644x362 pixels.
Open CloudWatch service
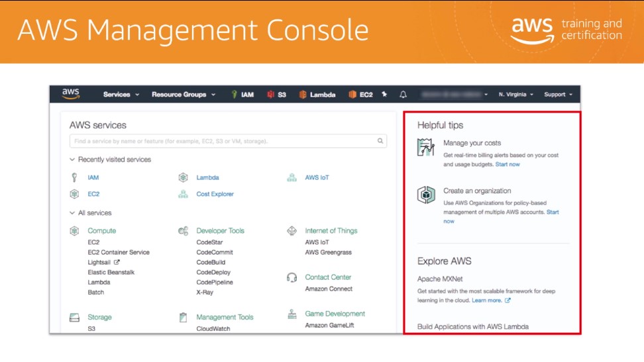click(213, 329)
